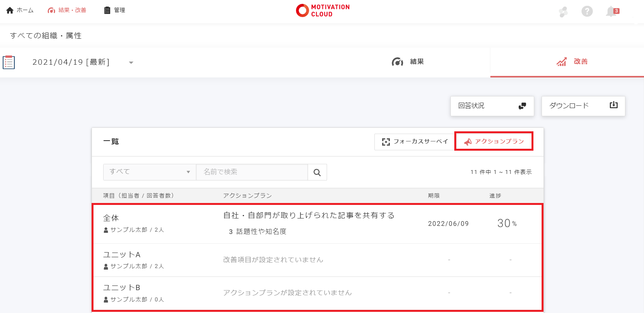Click the Motivation Cloud logo

322,10
